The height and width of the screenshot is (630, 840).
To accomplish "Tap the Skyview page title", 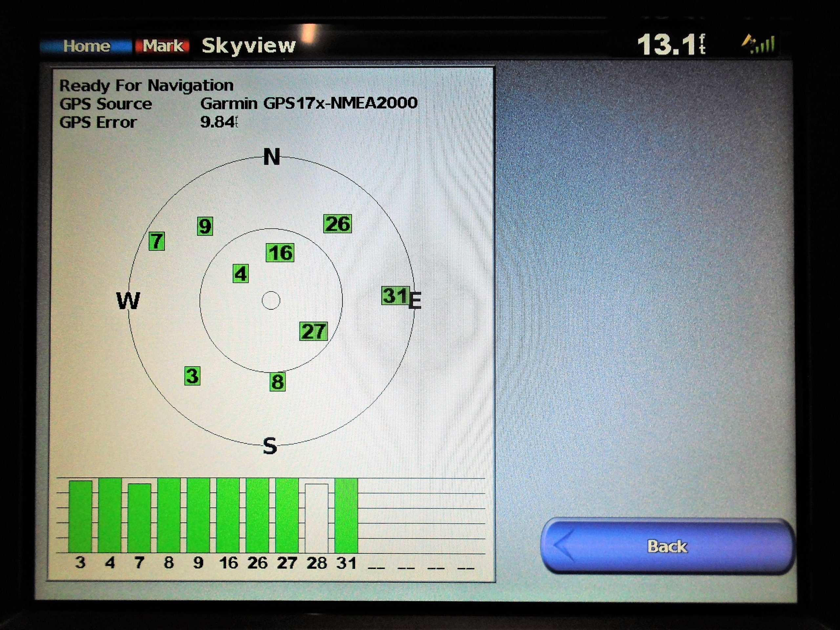I will click(248, 46).
